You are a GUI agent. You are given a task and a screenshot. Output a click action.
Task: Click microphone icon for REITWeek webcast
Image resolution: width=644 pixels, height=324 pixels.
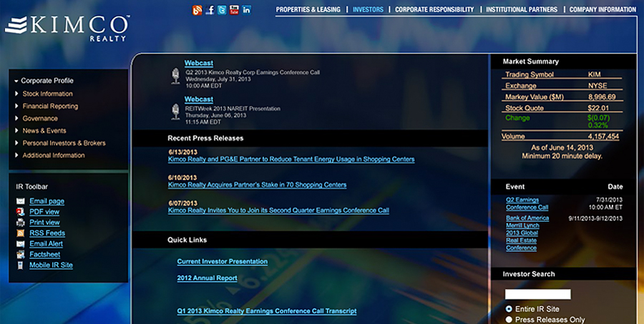[x=175, y=112]
